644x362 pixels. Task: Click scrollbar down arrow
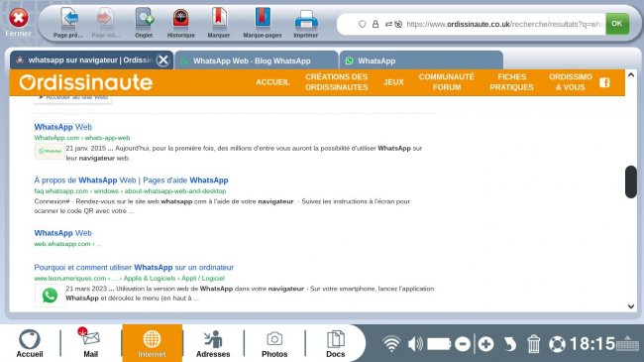click(x=631, y=306)
